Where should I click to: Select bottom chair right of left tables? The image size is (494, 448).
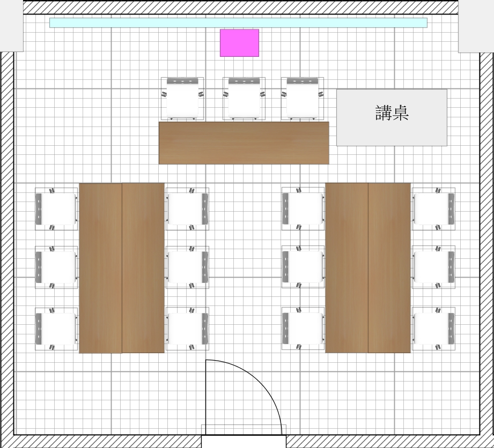click(x=187, y=328)
